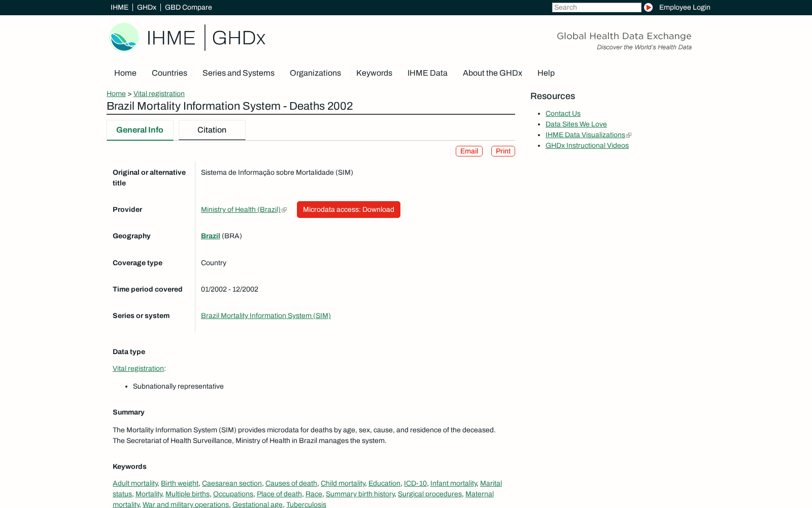The image size is (812, 508).
Task: Go to the Home menu item
Action: tap(125, 73)
